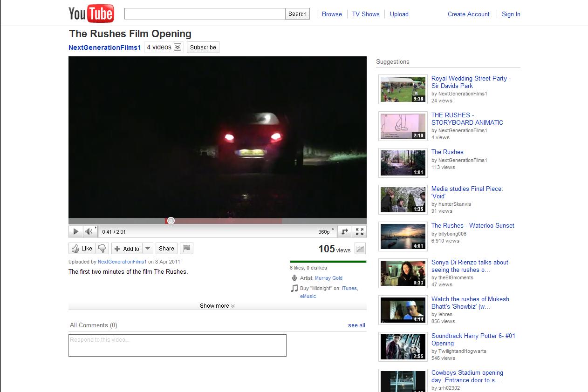Open Murray Gold artist link
Screen dimensions: 588x392
coord(328,278)
